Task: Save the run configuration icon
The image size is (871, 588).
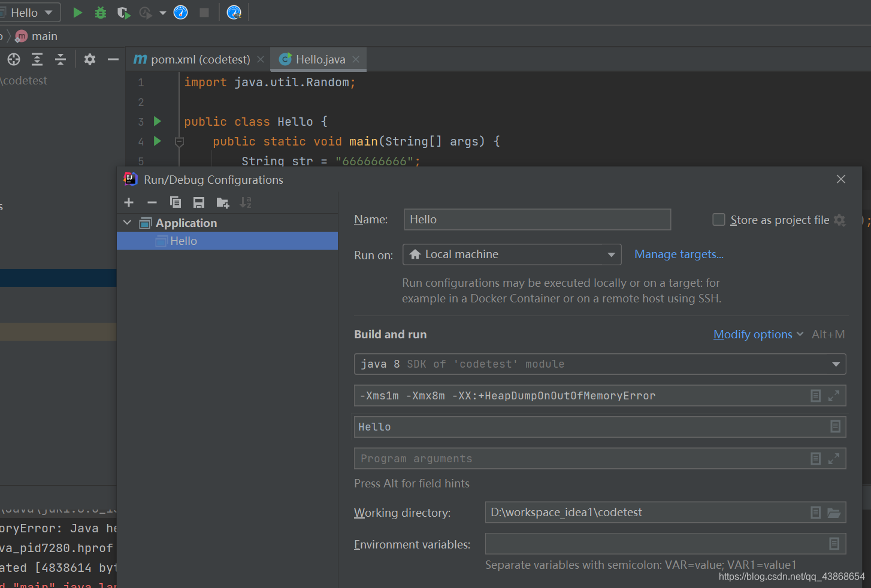Action: coord(199,202)
